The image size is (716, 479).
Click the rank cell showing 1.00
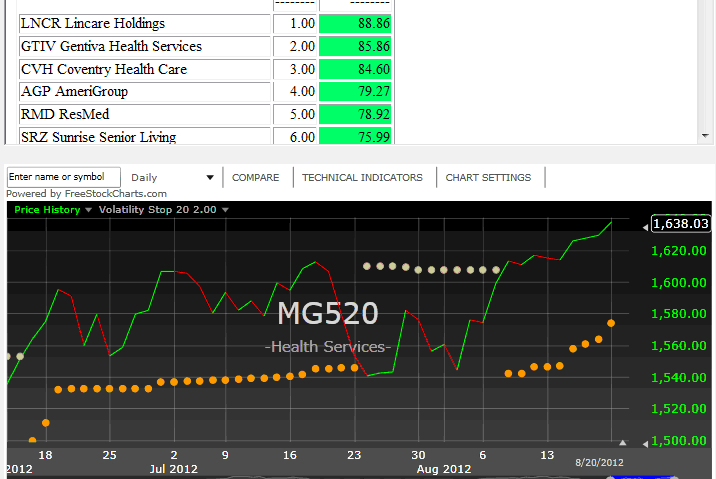(295, 23)
